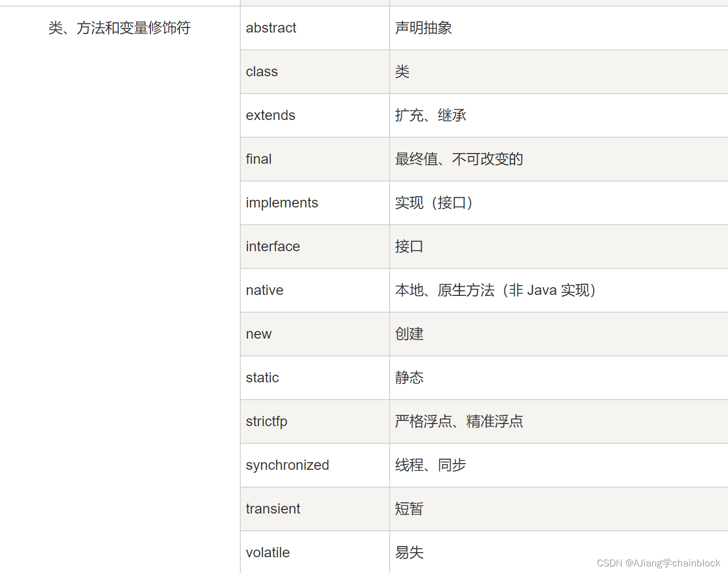Click the '实现（接口）' description cell

click(x=559, y=203)
